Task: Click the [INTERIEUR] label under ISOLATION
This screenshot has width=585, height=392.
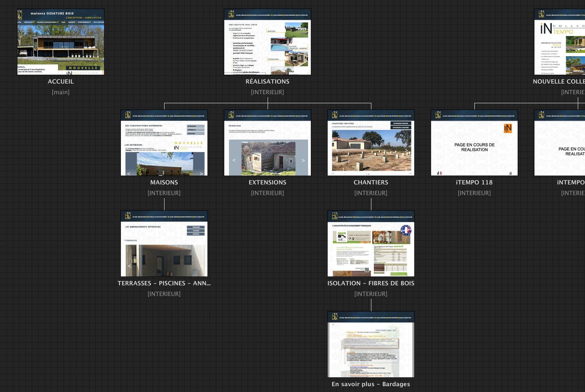Action: (x=371, y=294)
